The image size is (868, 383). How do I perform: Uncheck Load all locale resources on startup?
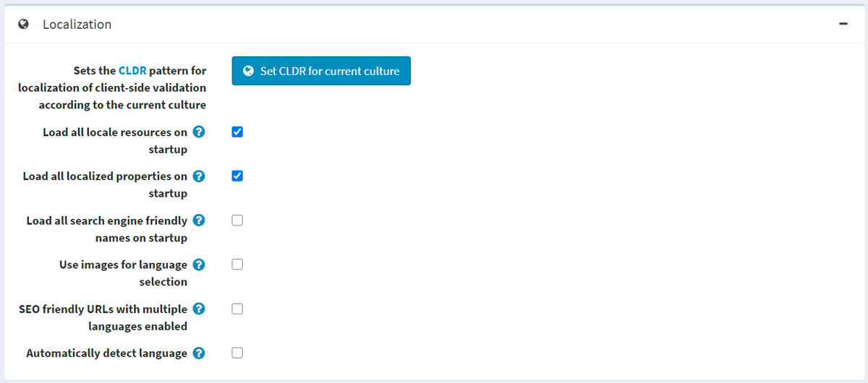[x=237, y=132]
